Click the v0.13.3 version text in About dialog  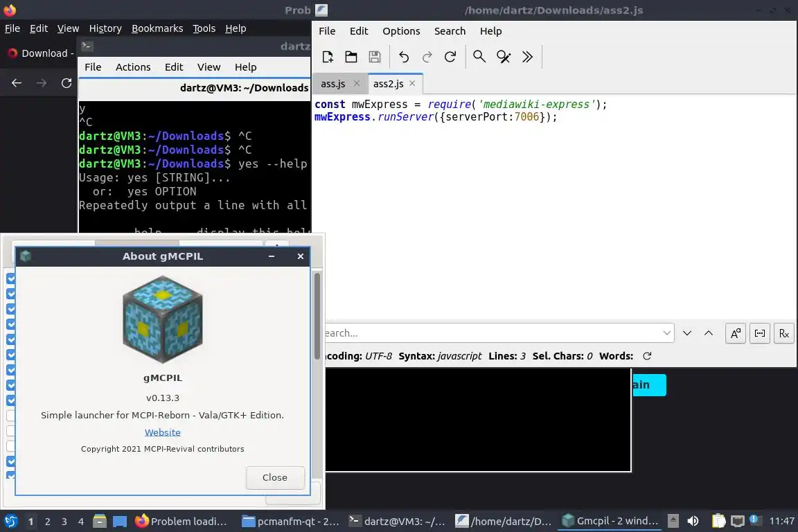point(163,398)
